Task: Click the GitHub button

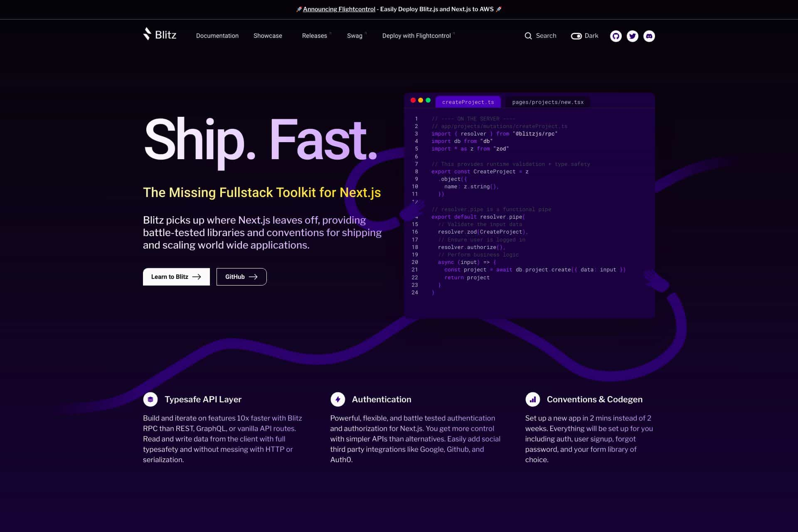Action: [241, 276]
